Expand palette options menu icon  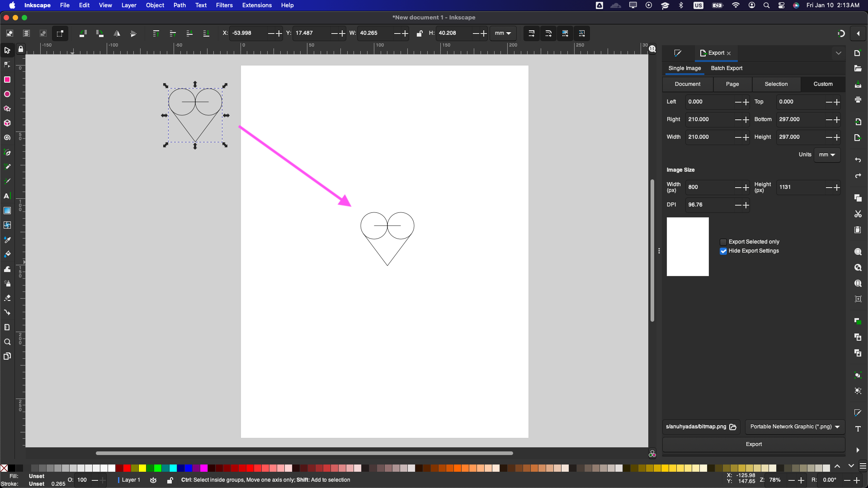coord(863,466)
